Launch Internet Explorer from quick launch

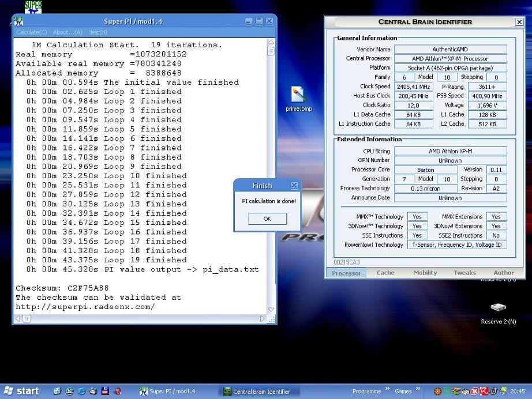point(81,391)
